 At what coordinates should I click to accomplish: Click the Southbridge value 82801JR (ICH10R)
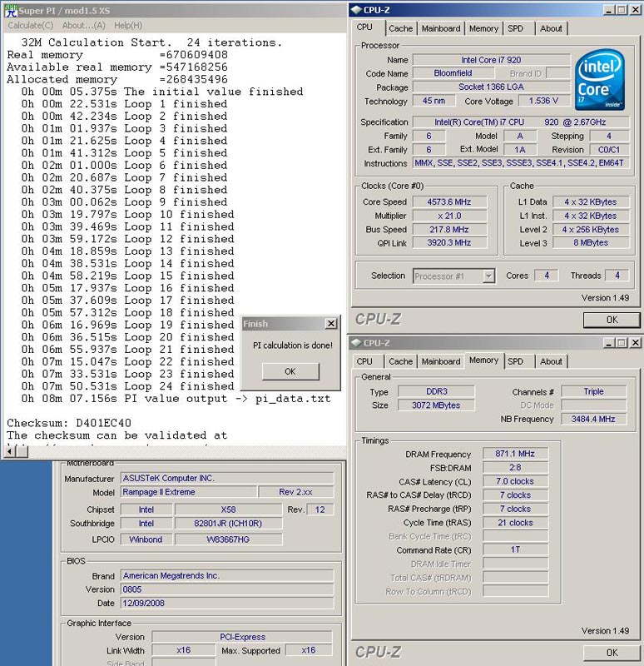pos(228,524)
